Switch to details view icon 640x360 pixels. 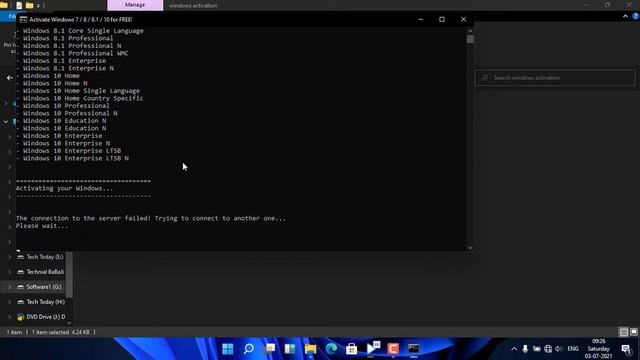(x=624, y=332)
